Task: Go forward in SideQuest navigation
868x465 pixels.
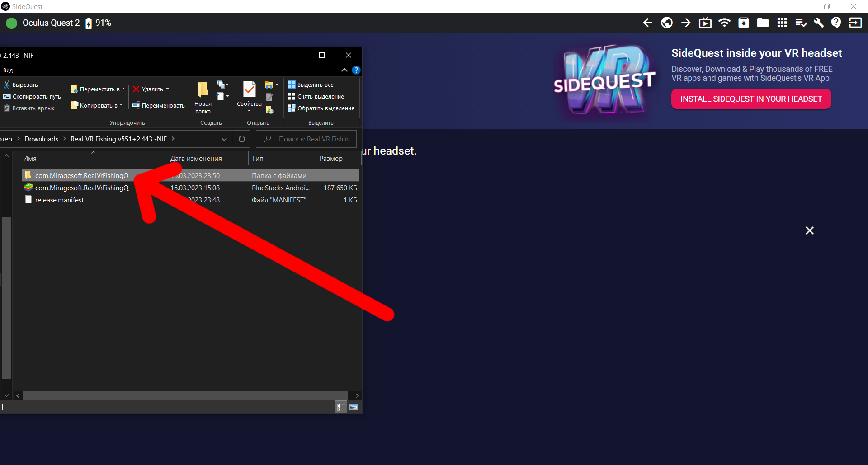Action: click(686, 23)
